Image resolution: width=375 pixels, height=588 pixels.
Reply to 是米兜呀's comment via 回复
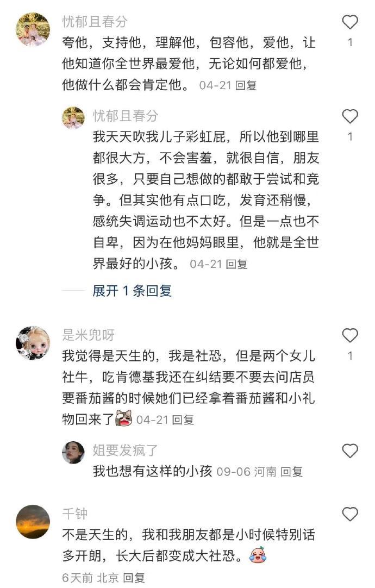click(x=183, y=420)
